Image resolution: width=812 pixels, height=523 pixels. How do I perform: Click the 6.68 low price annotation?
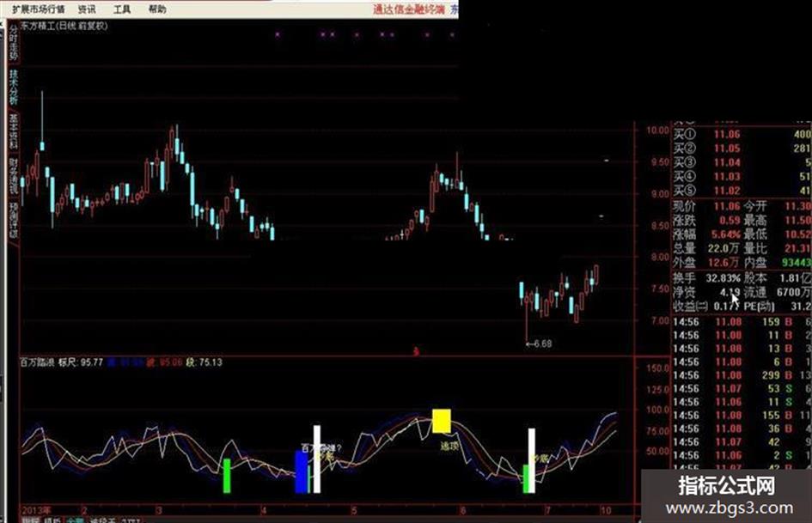(x=539, y=344)
